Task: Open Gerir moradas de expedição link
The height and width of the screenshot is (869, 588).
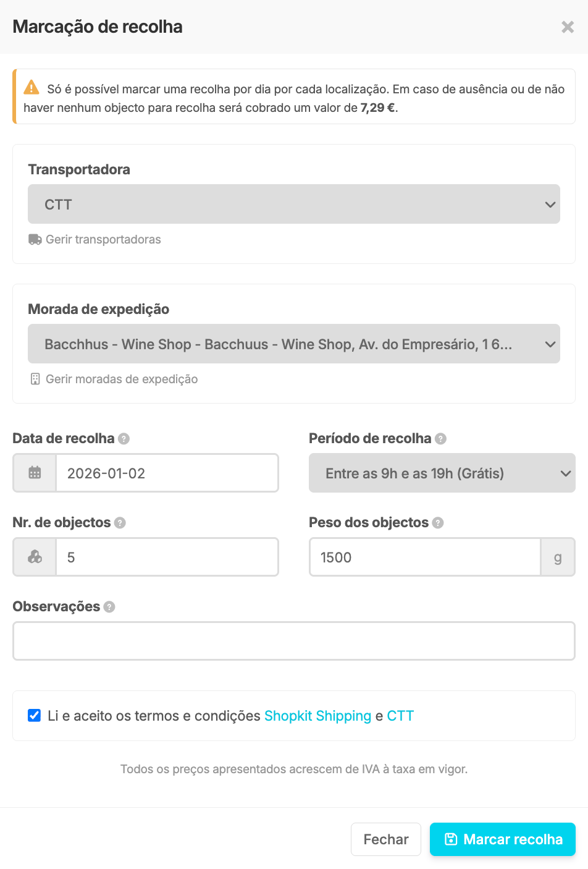Action: pyautogui.click(x=121, y=379)
